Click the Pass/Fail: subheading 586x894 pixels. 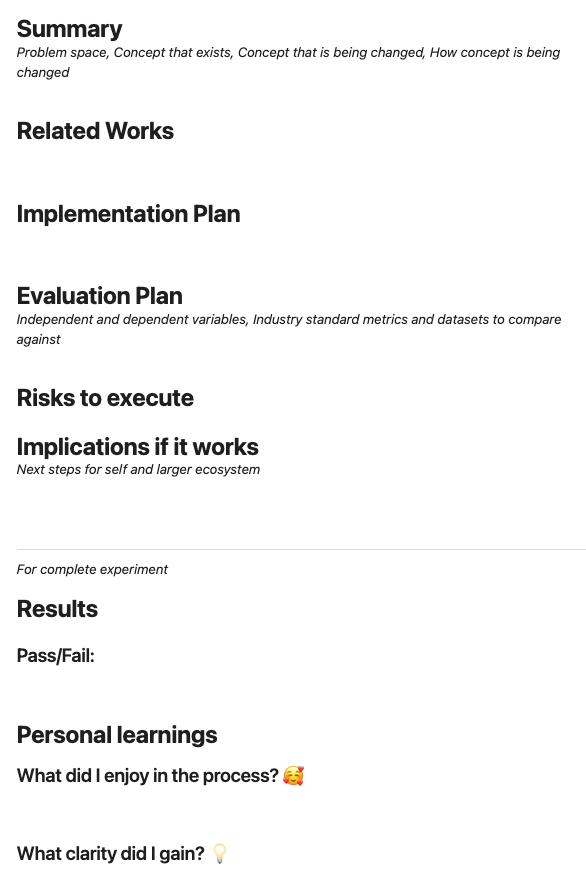pos(55,656)
